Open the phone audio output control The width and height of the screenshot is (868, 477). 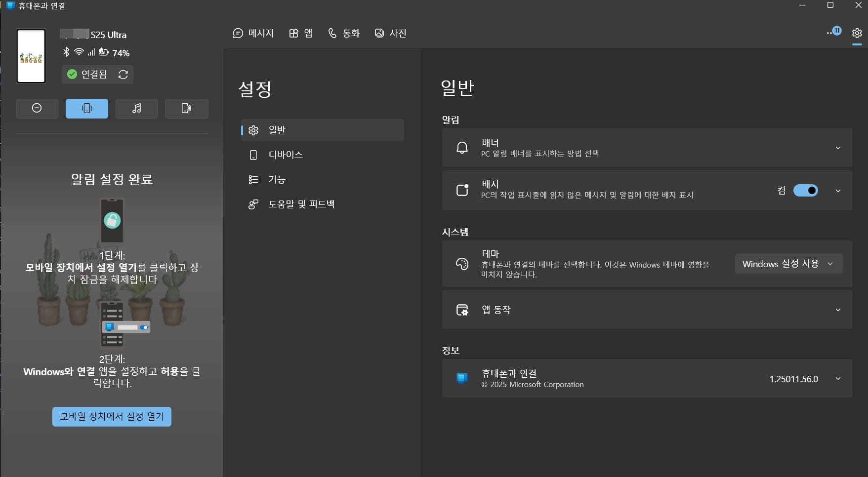186,108
